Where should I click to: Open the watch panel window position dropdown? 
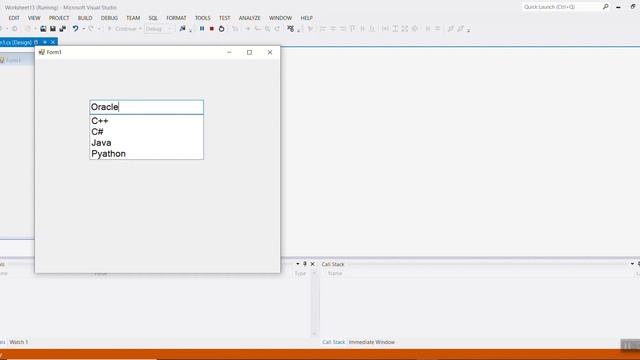[x=298, y=264]
